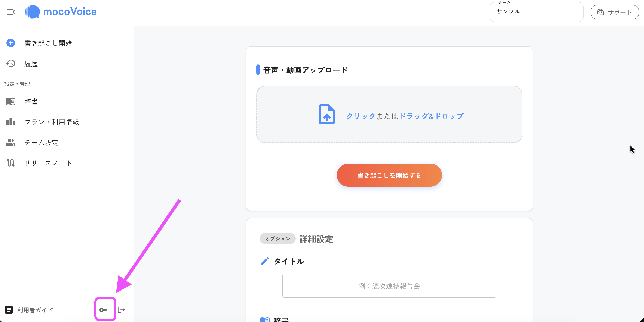Image resolution: width=644 pixels, height=322 pixels.
Task: Click the key icon in sidebar footer
Action: (x=103, y=310)
